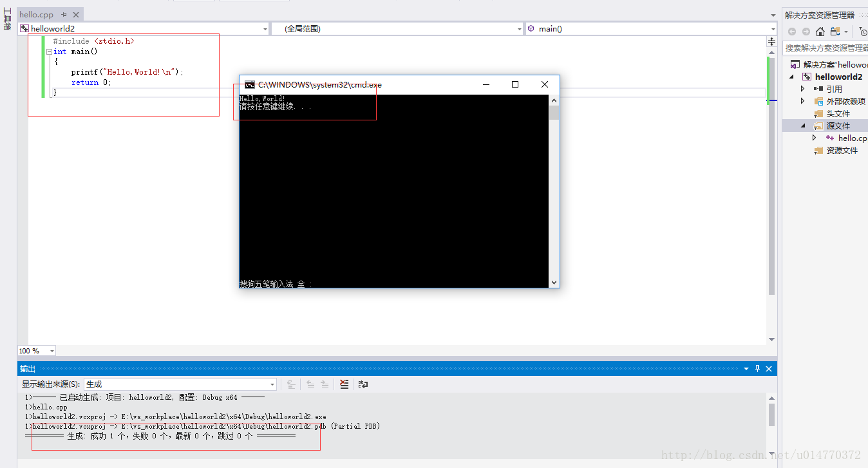Image resolution: width=868 pixels, height=468 pixels.
Task: Click Forward in Solution Explorer toolbar
Action: tap(806, 32)
